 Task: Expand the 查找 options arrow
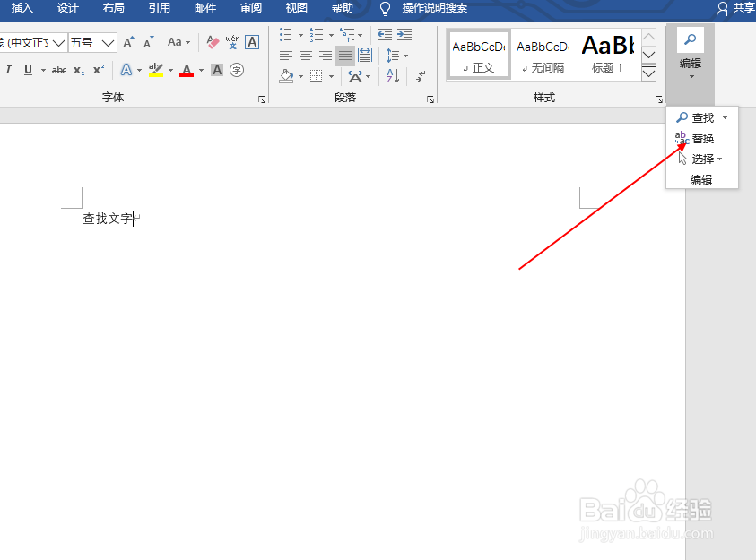[x=726, y=118]
